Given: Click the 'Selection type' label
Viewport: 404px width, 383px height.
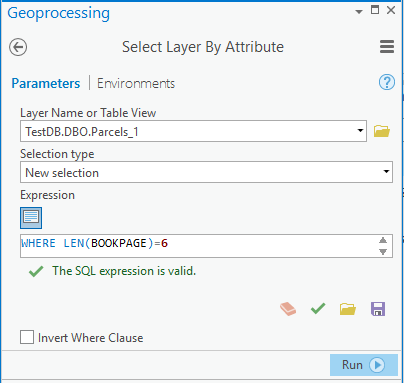Looking at the screenshot, I should pyautogui.click(x=57, y=154).
